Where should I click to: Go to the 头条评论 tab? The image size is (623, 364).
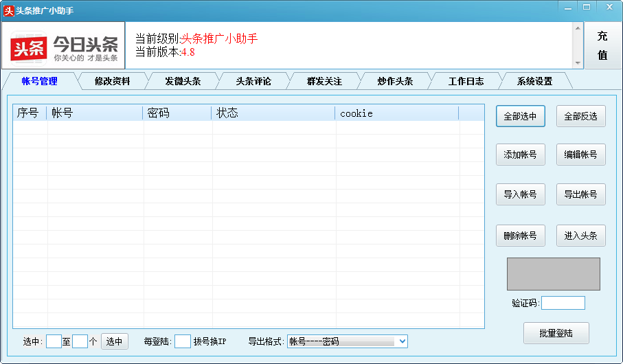(x=253, y=81)
